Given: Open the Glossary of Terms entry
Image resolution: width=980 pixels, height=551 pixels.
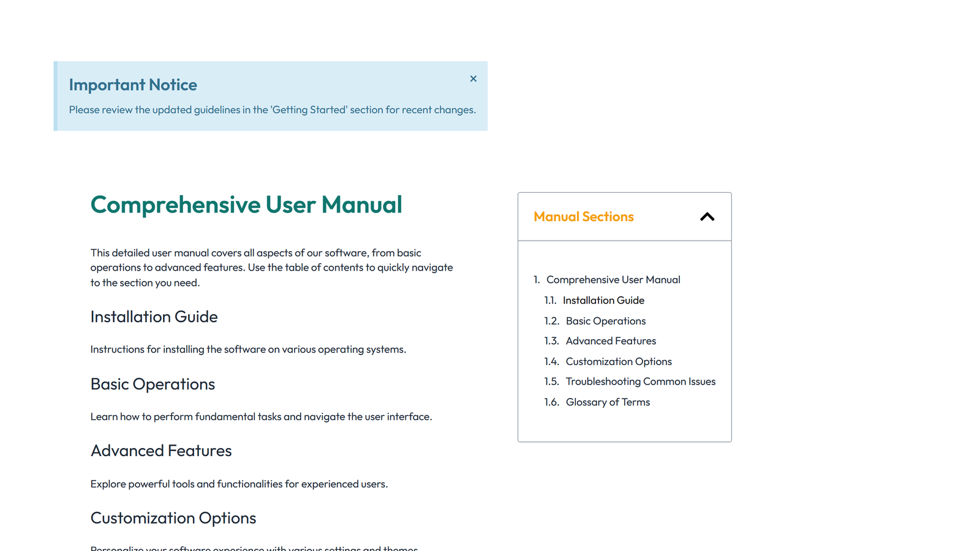Looking at the screenshot, I should pyautogui.click(x=608, y=402).
